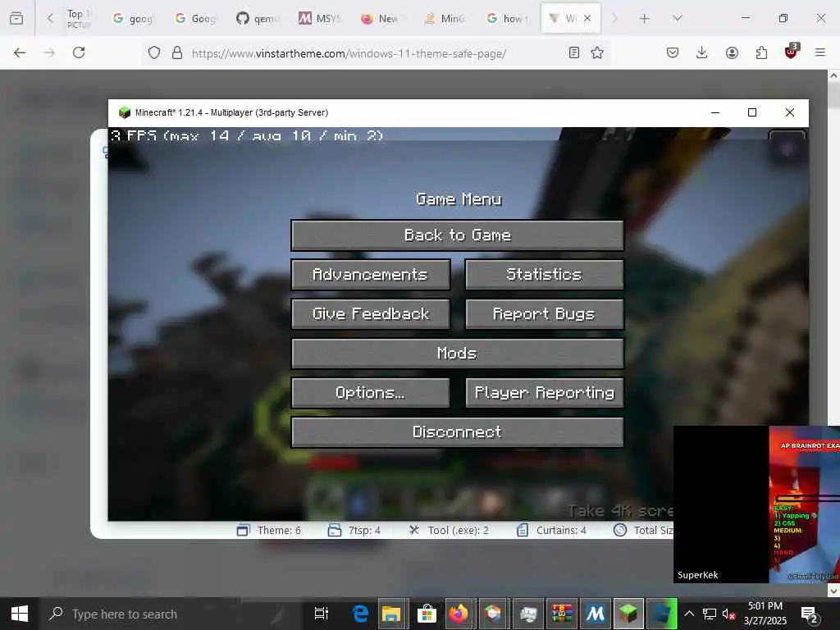
Task: Open the Windows Start menu
Action: pos(20,614)
